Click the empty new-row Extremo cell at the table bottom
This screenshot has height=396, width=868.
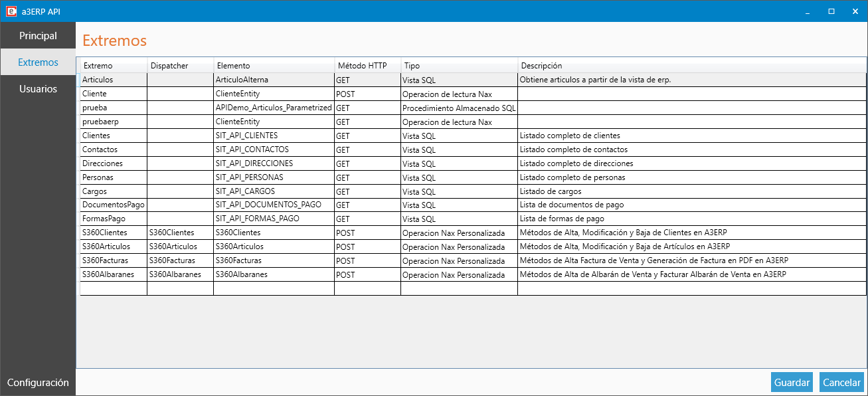pos(114,288)
